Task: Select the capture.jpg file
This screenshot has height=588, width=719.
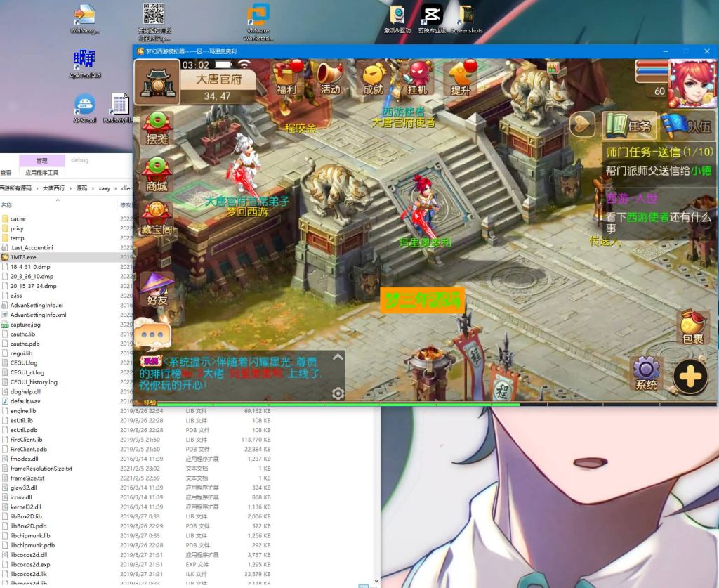Action: (25, 325)
